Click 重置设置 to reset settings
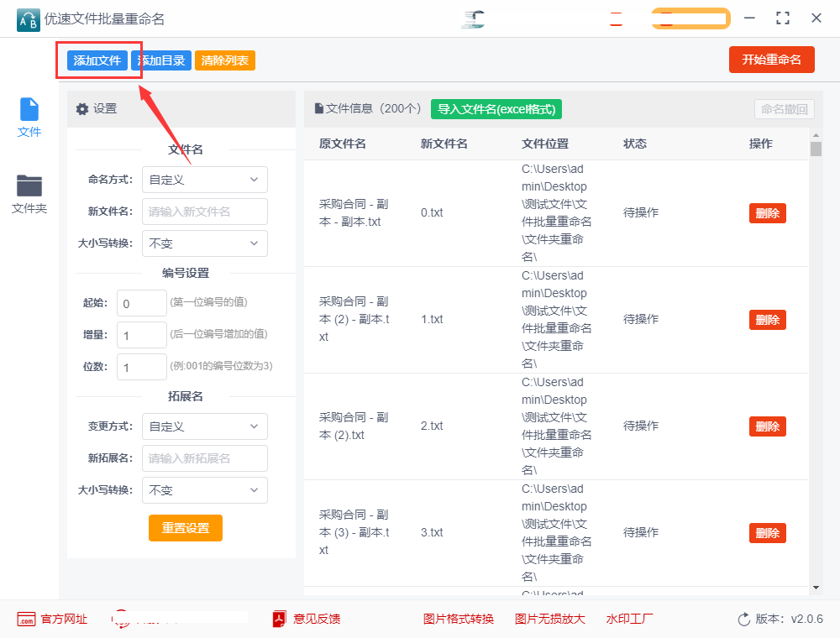 pos(185,528)
